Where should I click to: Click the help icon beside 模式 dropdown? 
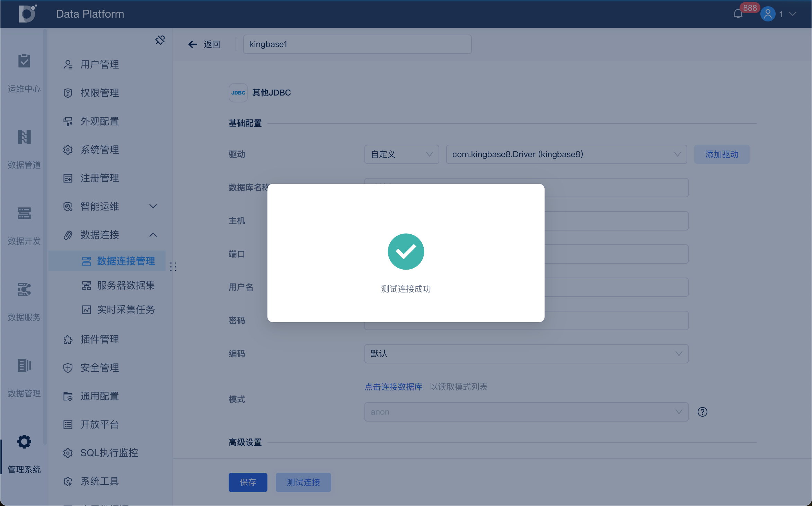[x=702, y=412]
